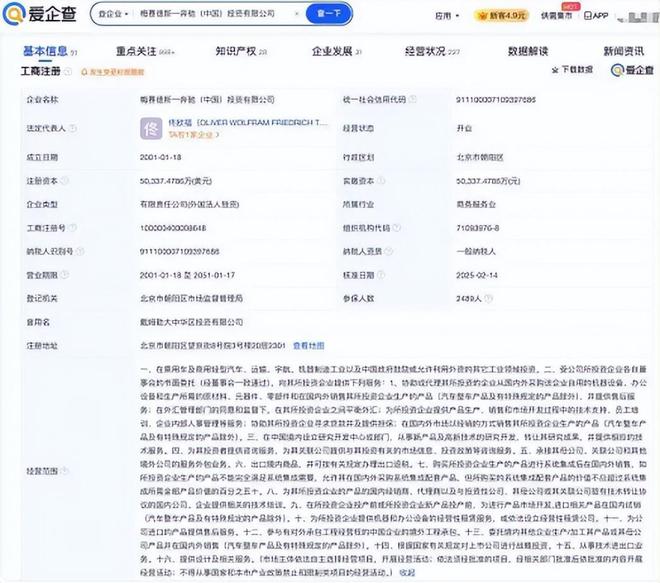This screenshot has height=583, width=660.
Task: Open the 查企业 search type dropdown
Action: (113, 14)
